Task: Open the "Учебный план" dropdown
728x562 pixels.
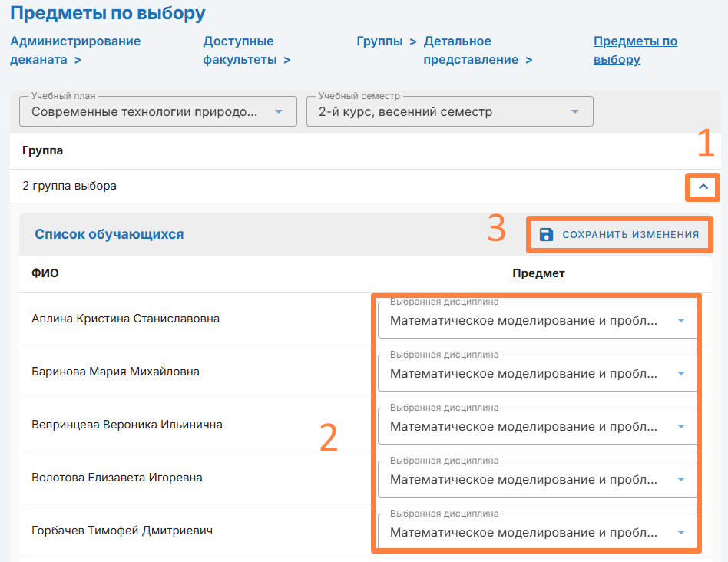Action: (x=157, y=112)
